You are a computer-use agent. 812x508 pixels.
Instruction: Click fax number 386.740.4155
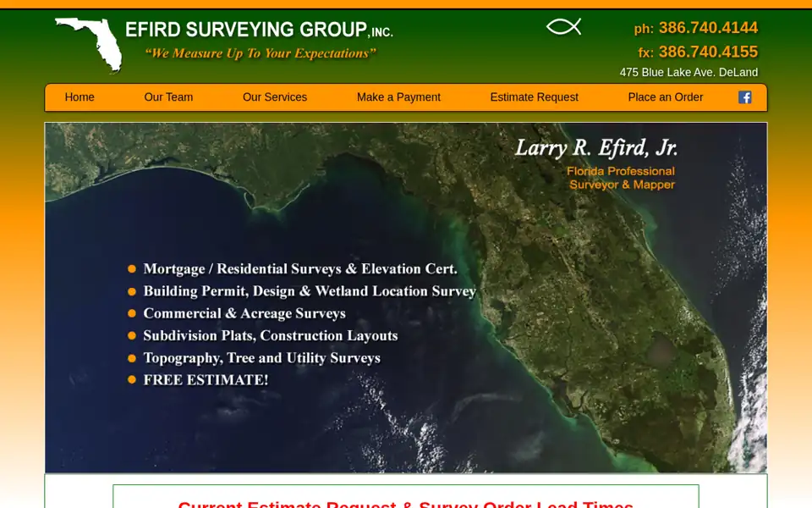point(708,52)
